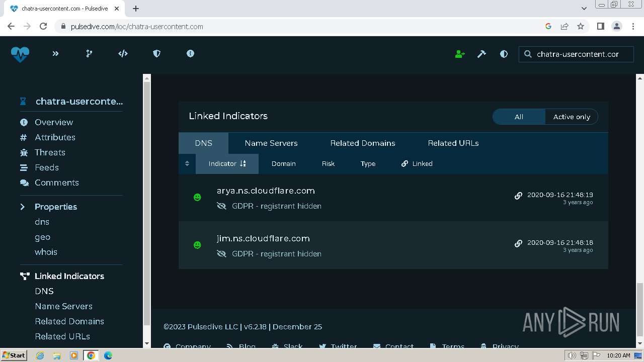The image size is (644, 362).
Task: Open the hammer tools icon
Action: (x=481, y=54)
